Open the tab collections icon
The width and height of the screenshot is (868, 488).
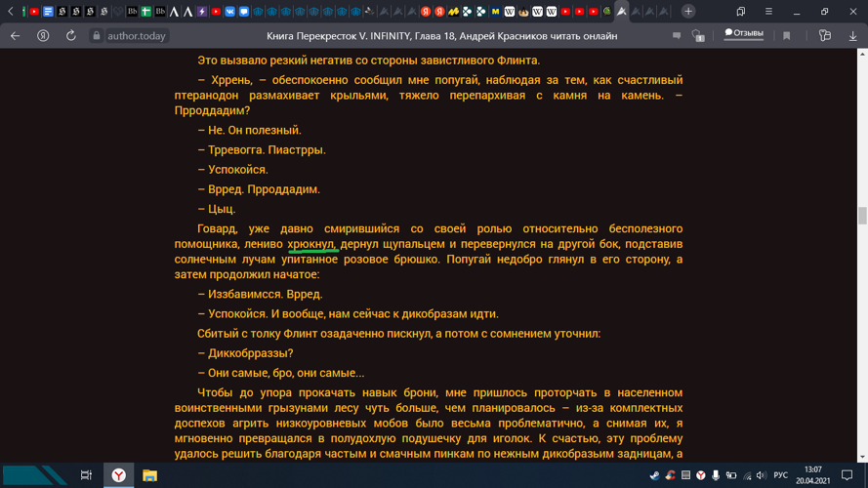[741, 12]
